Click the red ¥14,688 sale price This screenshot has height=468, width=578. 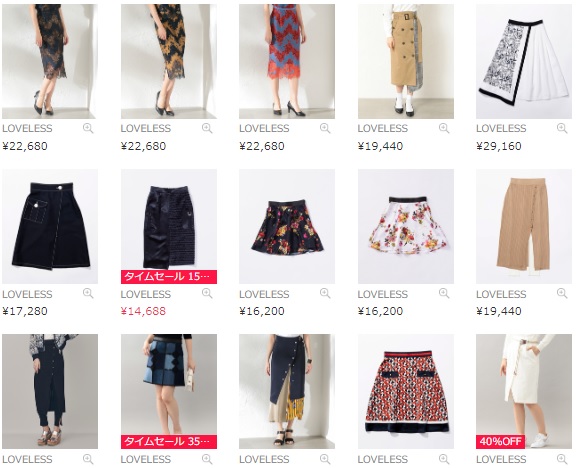point(143,311)
